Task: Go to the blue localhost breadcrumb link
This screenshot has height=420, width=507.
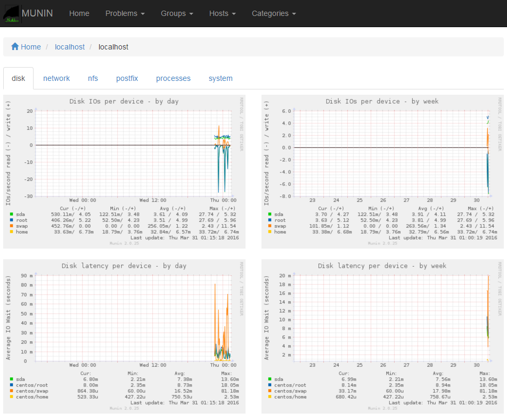Action: coord(70,47)
